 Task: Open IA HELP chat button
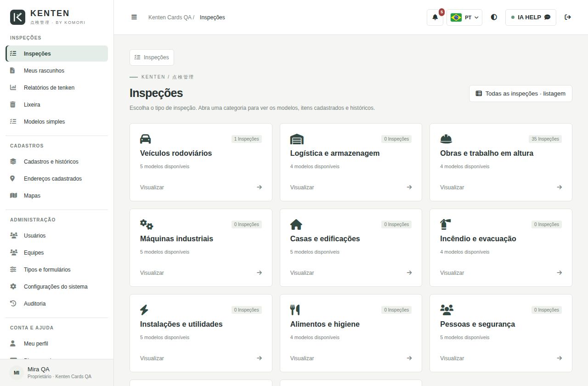click(x=531, y=17)
